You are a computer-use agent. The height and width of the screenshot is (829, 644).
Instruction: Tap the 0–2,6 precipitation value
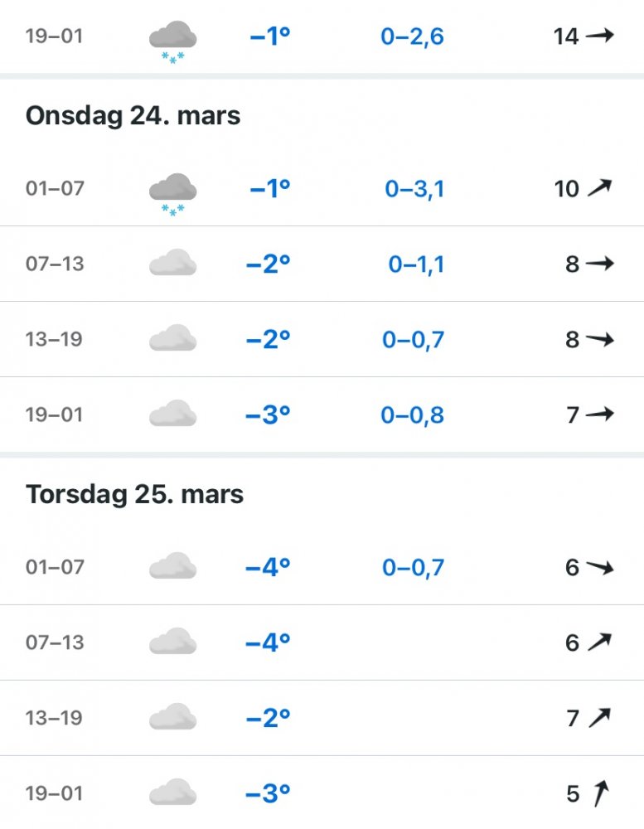pos(412,36)
